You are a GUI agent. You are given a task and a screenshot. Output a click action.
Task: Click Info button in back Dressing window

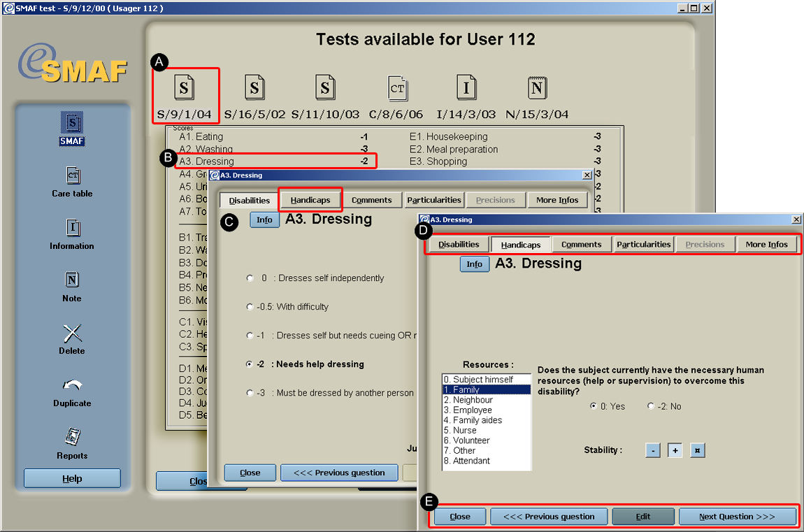pyautogui.click(x=264, y=220)
